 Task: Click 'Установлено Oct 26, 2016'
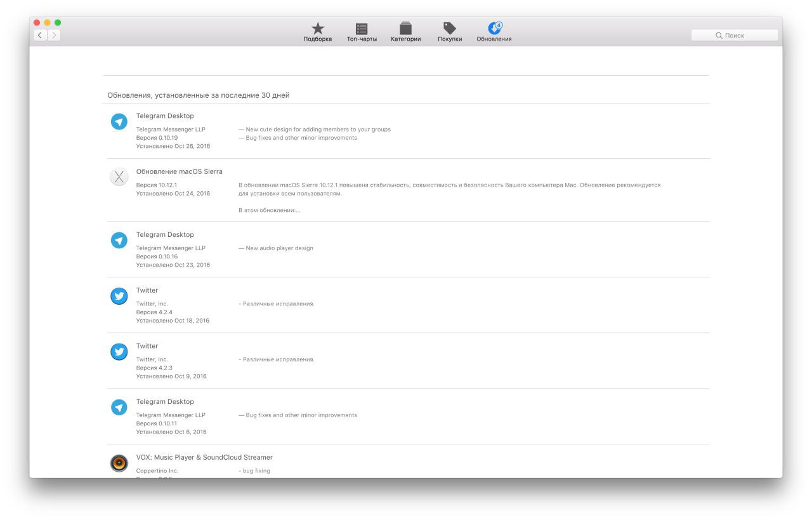(x=173, y=146)
